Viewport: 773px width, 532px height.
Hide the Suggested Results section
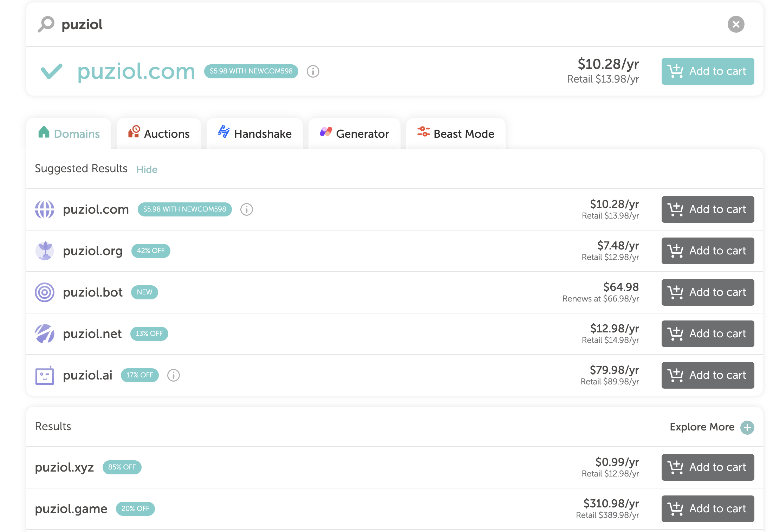[x=147, y=169]
